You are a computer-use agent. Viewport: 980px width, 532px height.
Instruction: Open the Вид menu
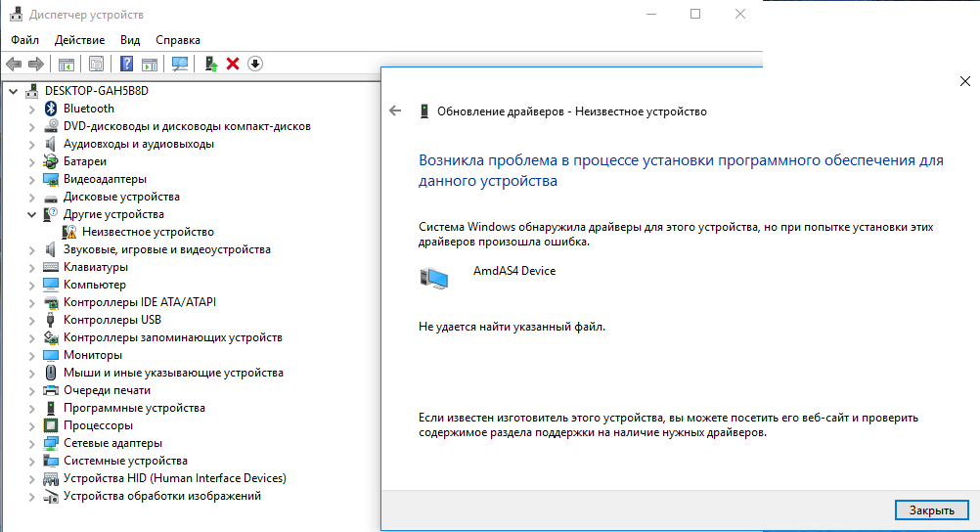coord(130,40)
